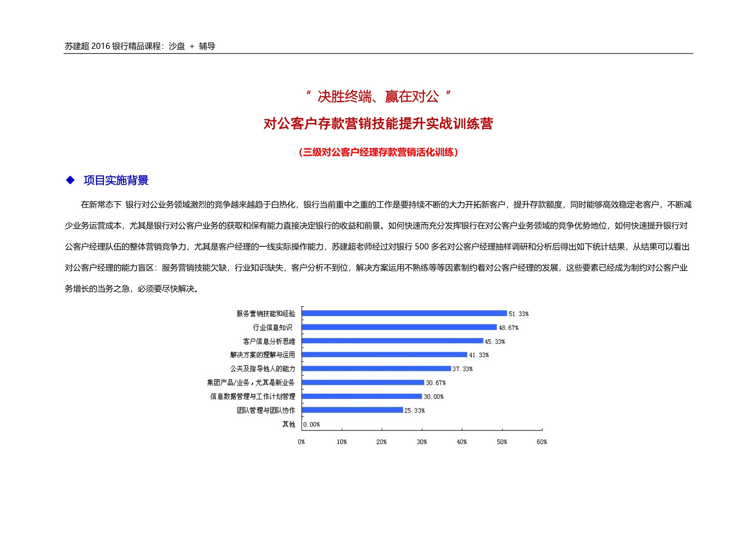The image size is (756, 535).
Task: Click the 0.00% value label
Action: 311,425
